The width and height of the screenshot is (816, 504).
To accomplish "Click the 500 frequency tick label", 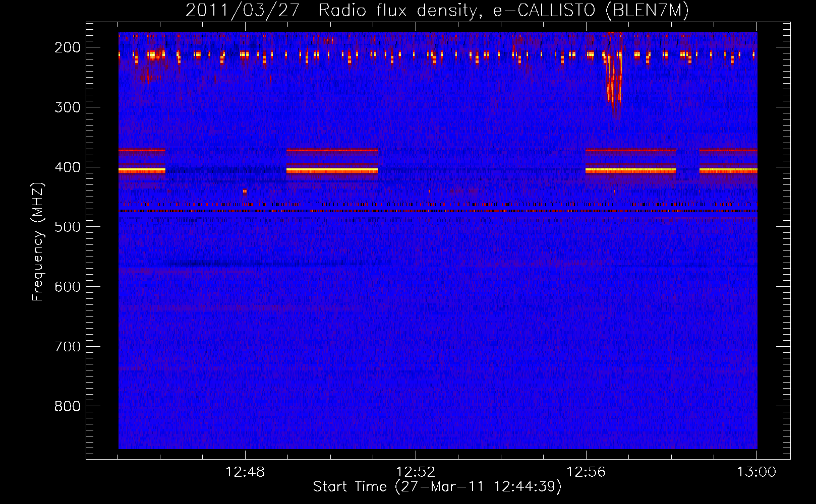I will click(68, 227).
